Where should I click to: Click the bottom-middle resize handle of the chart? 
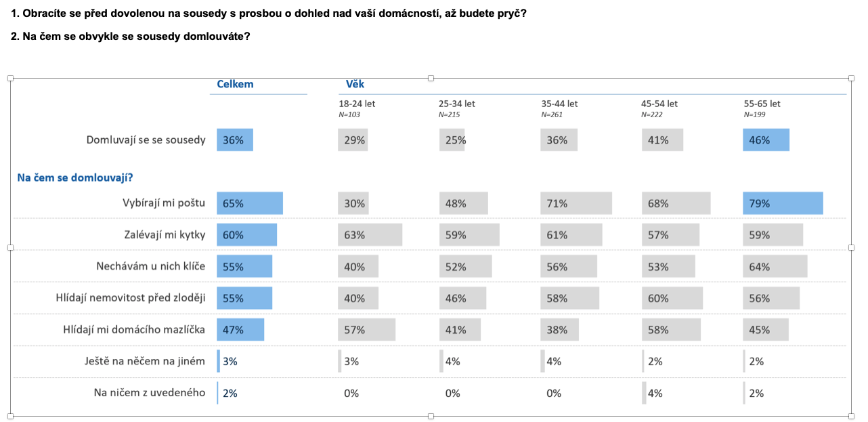(431, 416)
